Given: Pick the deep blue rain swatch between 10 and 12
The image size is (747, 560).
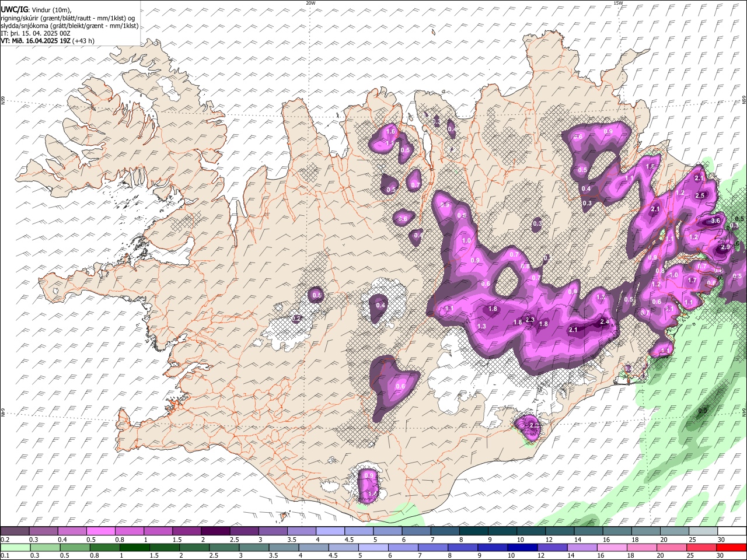Looking at the screenshot, I should pos(523,547).
